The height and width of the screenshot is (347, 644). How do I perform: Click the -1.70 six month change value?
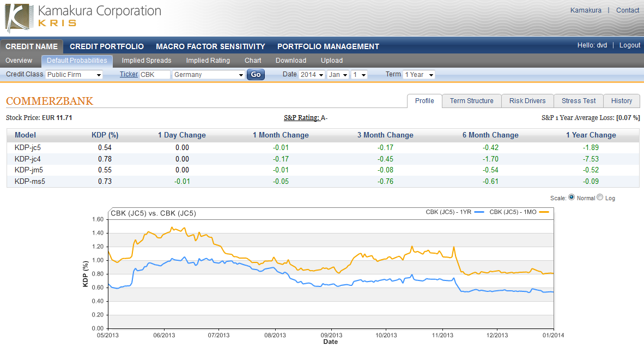point(490,159)
